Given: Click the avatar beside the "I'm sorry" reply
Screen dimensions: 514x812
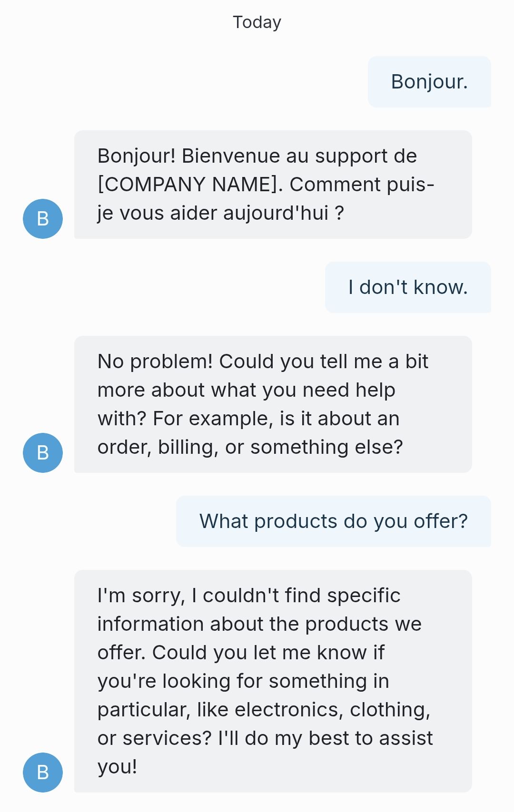Looking at the screenshot, I should (x=43, y=773).
